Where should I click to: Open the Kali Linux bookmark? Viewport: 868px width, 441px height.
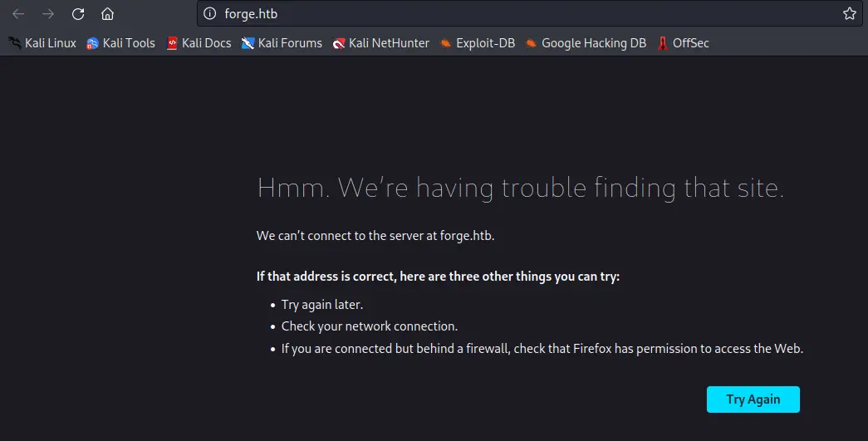pos(42,43)
